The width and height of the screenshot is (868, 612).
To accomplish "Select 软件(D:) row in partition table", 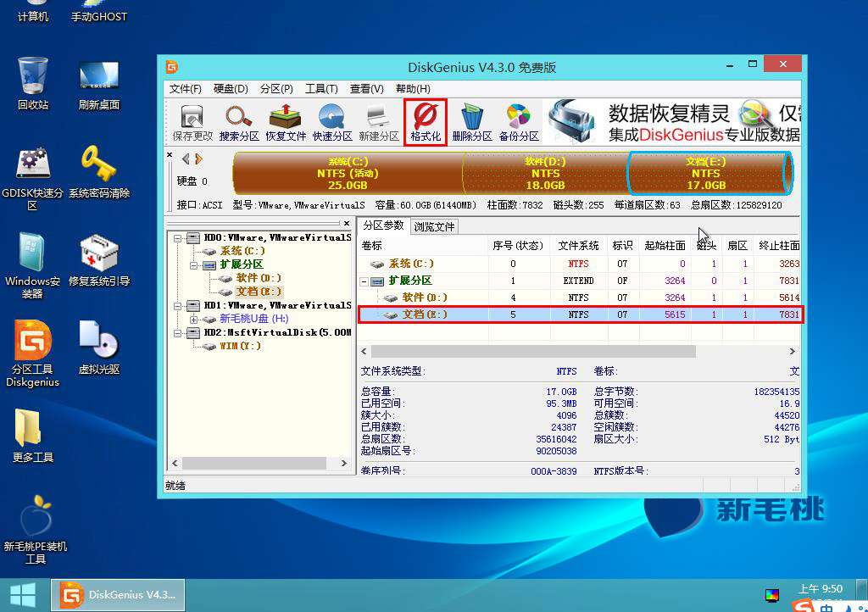I will click(x=580, y=298).
